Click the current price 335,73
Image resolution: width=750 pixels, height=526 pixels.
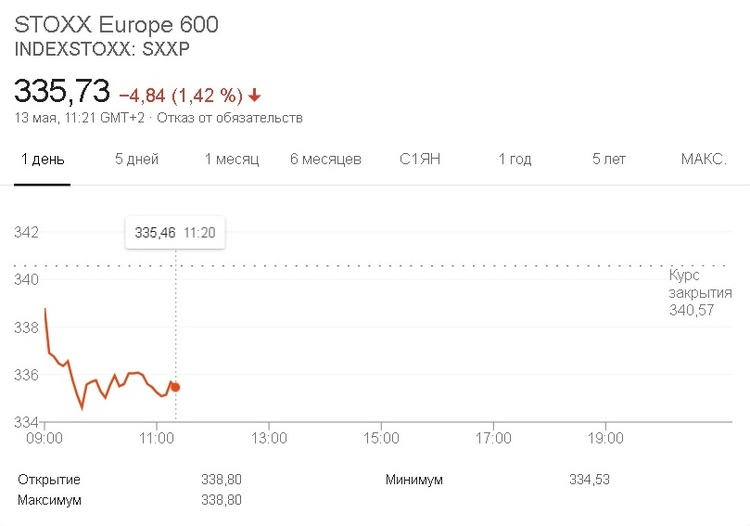tap(61, 92)
